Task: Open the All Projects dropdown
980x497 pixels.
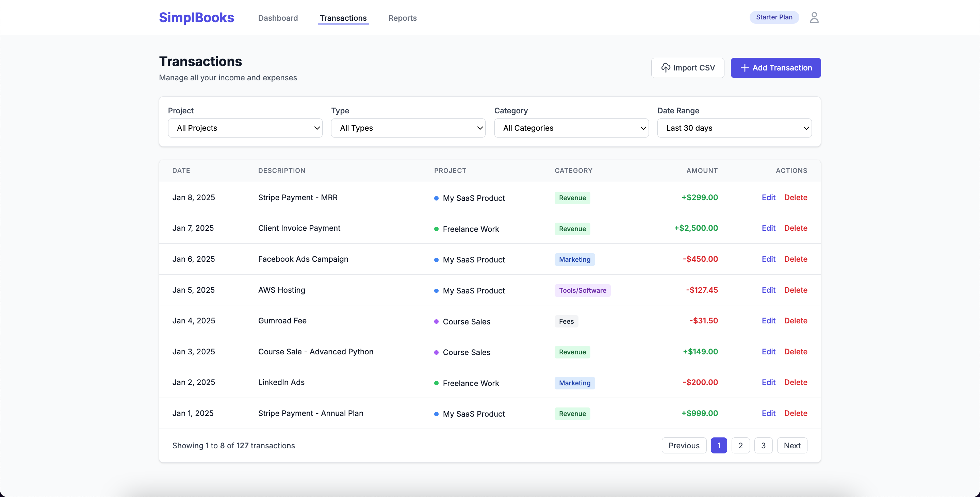Action: (245, 128)
